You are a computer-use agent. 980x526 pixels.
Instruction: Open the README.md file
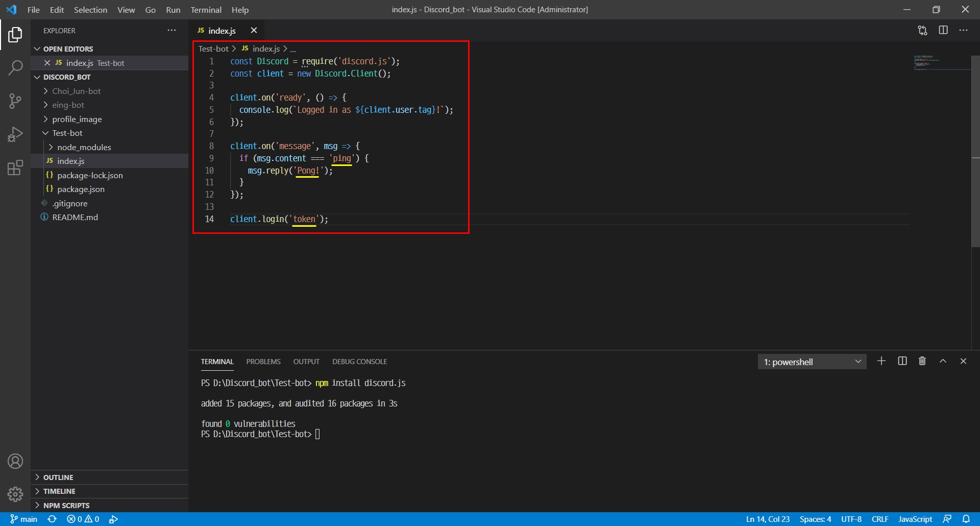click(x=110, y=217)
